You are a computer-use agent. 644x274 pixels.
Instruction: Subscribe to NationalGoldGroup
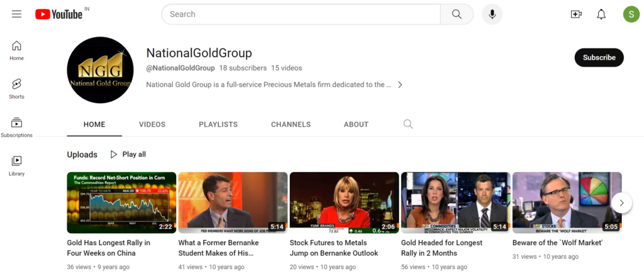(599, 57)
